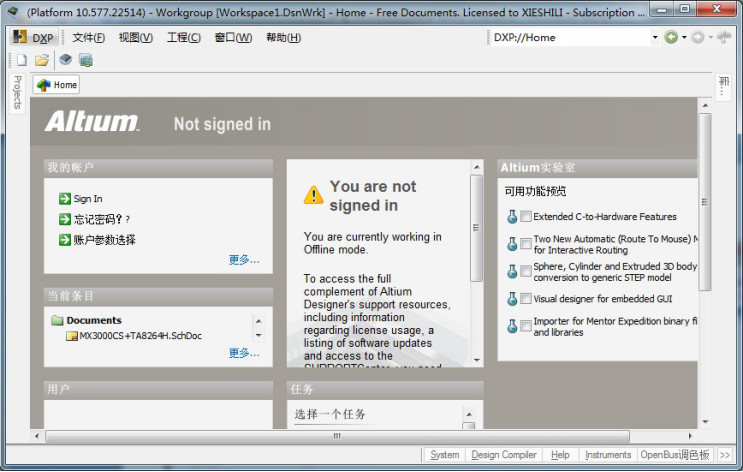Expand the >> more panels button
743x472 pixels.
click(x=725, y=455)
